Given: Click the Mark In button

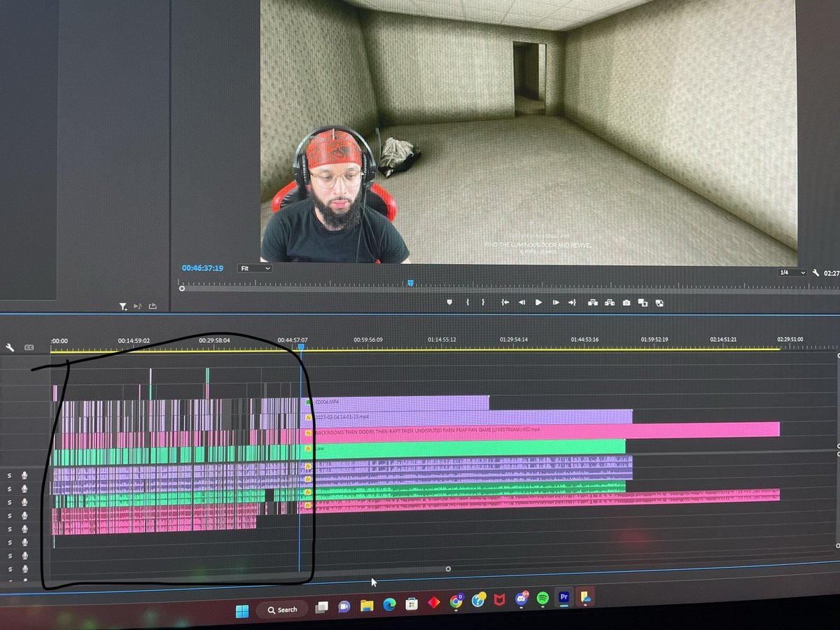Looking at the screenshot, I should 468,302.
